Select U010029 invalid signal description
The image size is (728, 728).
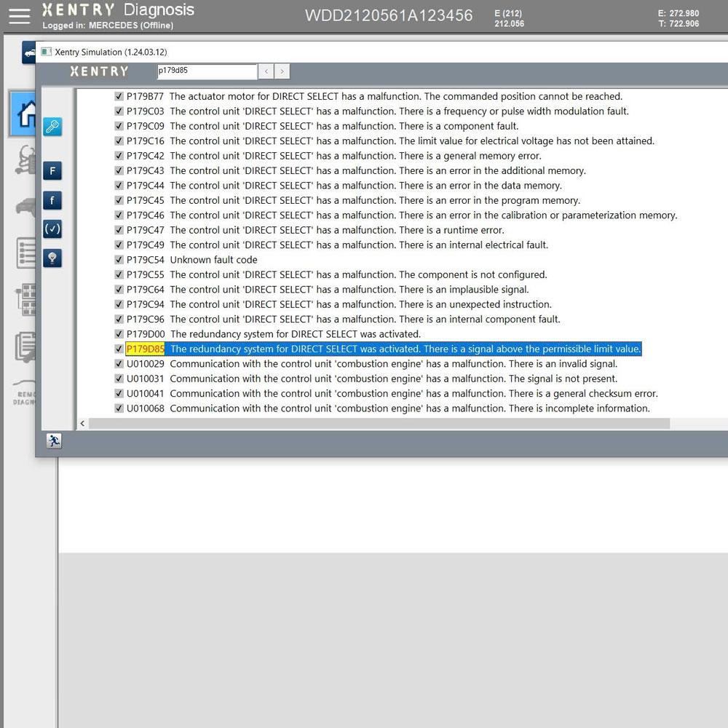tap(394, 364)
